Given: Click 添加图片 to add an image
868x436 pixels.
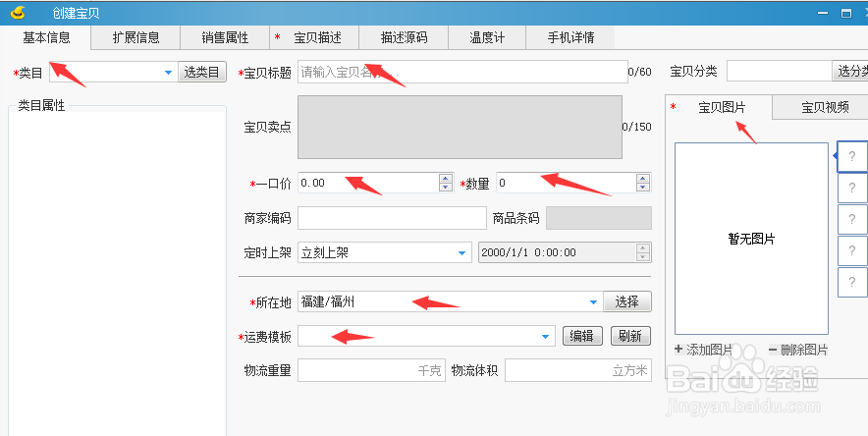Looking at the screenshot, I should pyautogui.click(x=704, y=350).
